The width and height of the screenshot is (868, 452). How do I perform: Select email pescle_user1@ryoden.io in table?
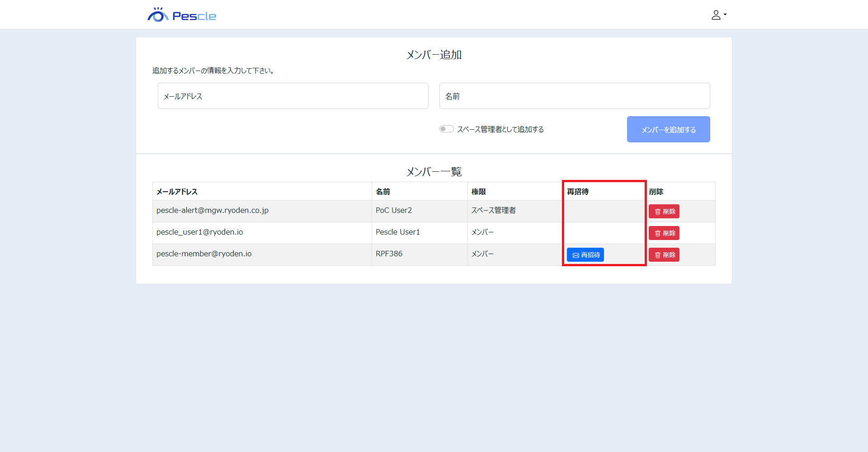click(x=200, y=232)
